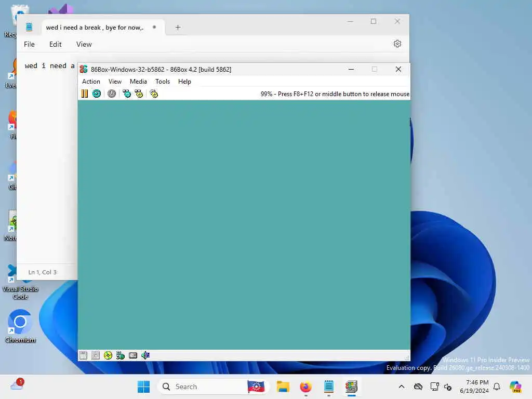Click Notepad 'Ln 1, Col 3' status text
Screen dimensions: 532x399
coord(43,272)
